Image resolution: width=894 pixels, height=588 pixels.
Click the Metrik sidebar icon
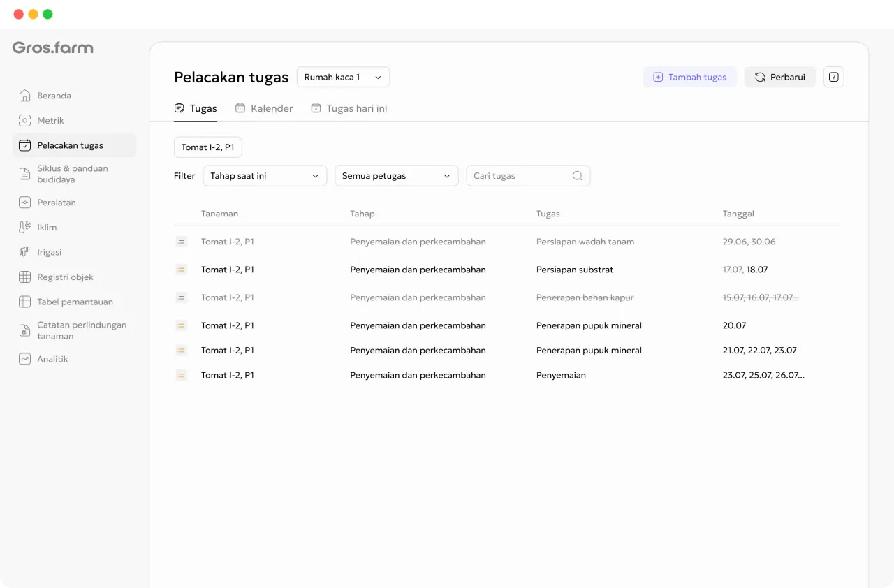coord(24,121)
